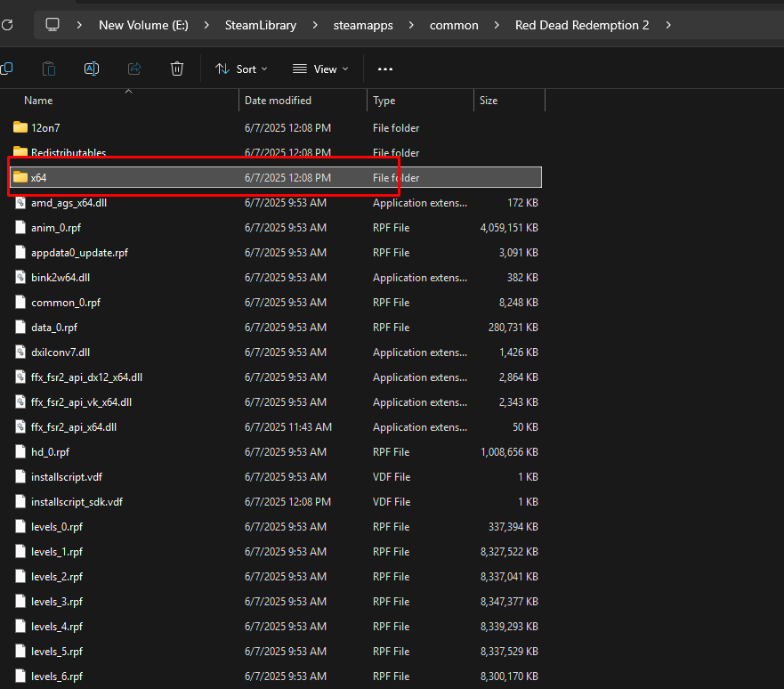
Task: Click size value 8,300,170 KB
Action: [510, 677]
